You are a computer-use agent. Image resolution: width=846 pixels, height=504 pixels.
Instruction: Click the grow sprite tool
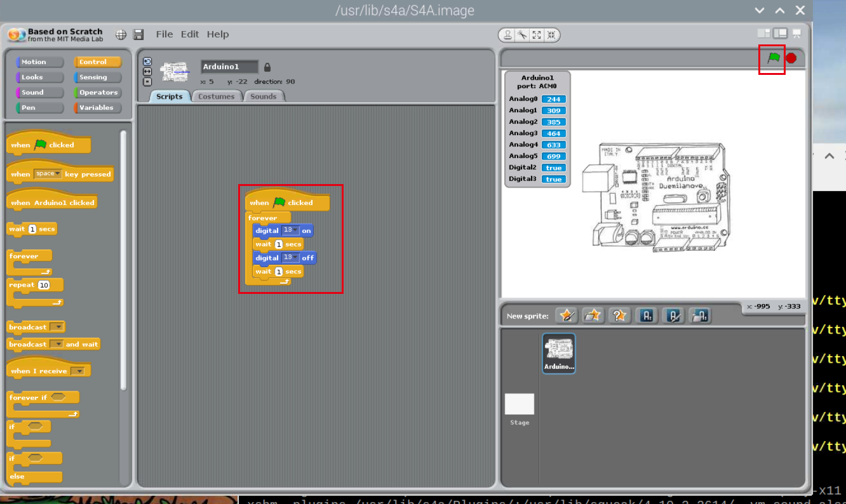click(x=537, y=35)
